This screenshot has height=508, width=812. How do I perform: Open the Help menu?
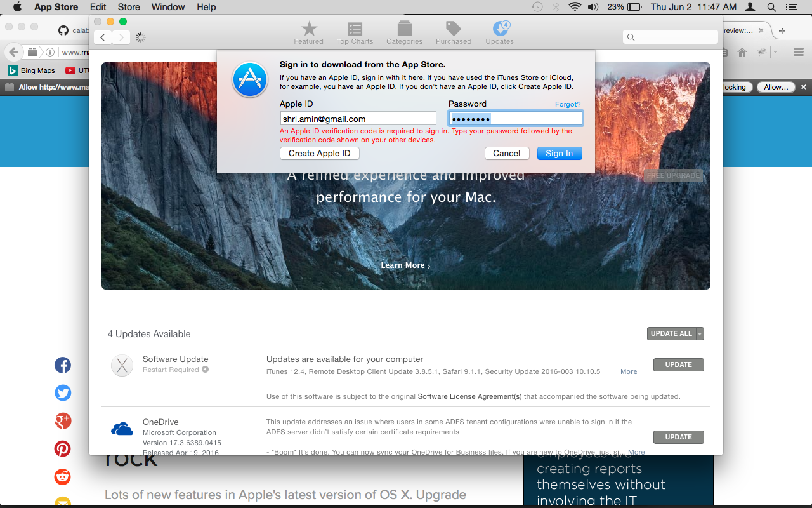(x=206, y=7)
